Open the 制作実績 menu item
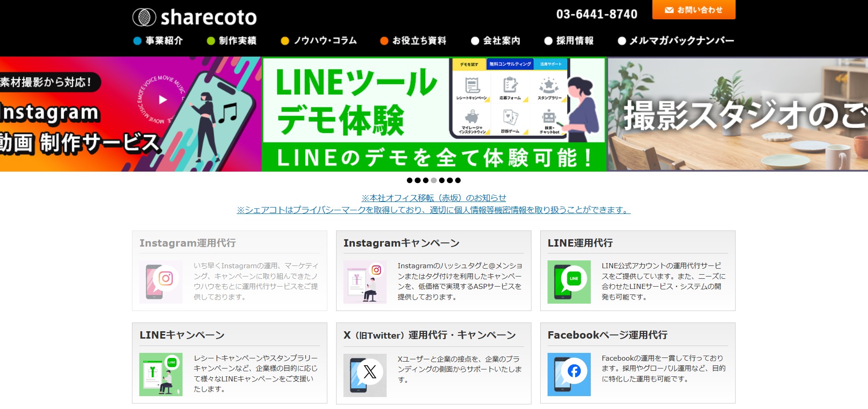 click(x=231, y=40)
